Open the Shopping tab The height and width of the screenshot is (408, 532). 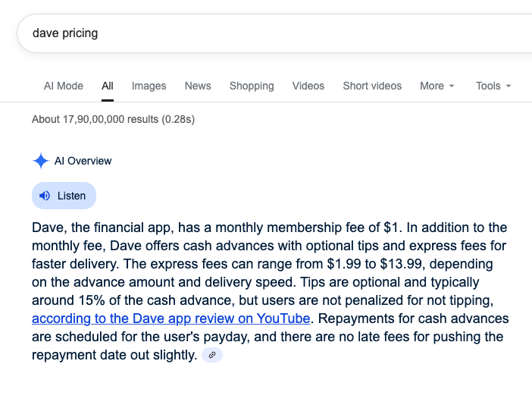pos(252,86)
